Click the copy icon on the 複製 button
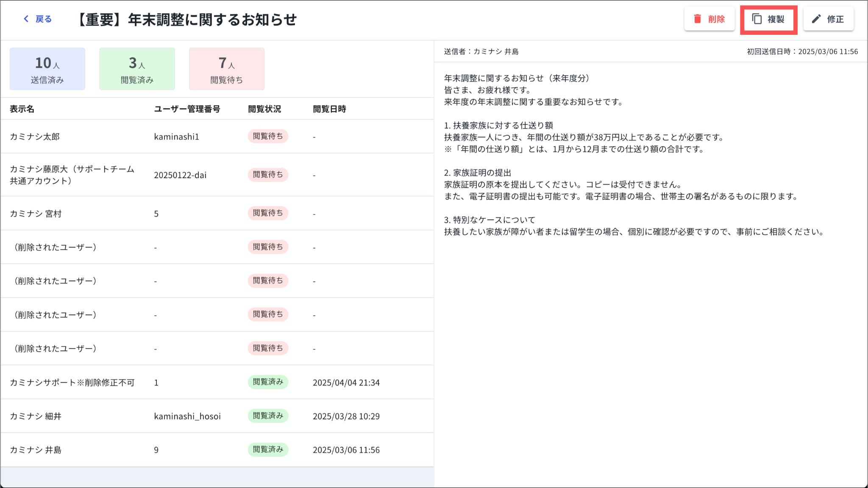Screen dimensions: 868x488 (757, 19)
